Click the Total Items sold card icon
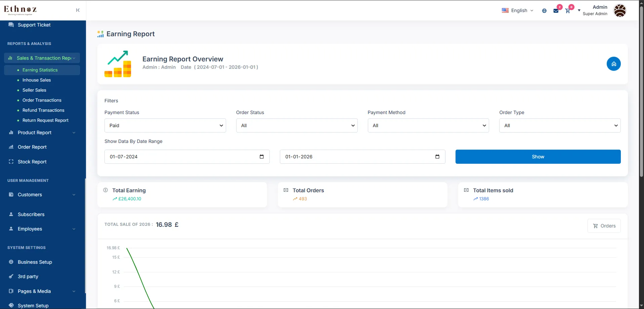The image size is (644, 309). (x=466, y=190)
